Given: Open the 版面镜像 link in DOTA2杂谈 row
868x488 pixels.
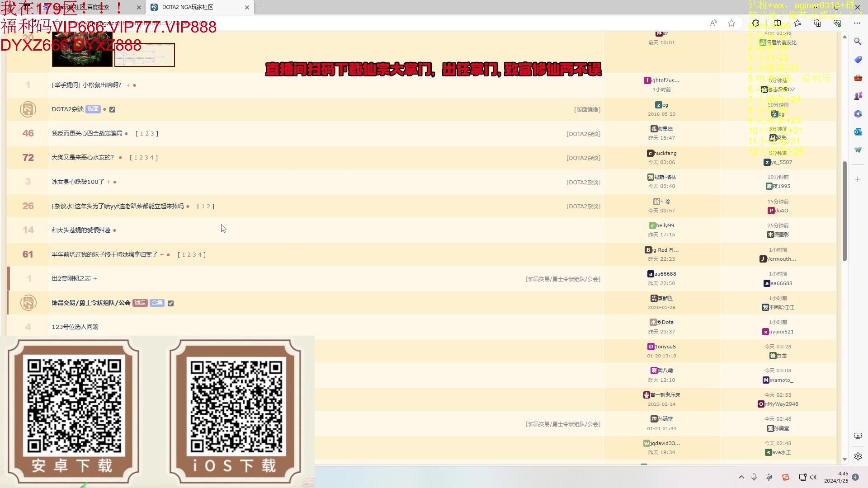Looking at the screenshot, I should (587, 110).
